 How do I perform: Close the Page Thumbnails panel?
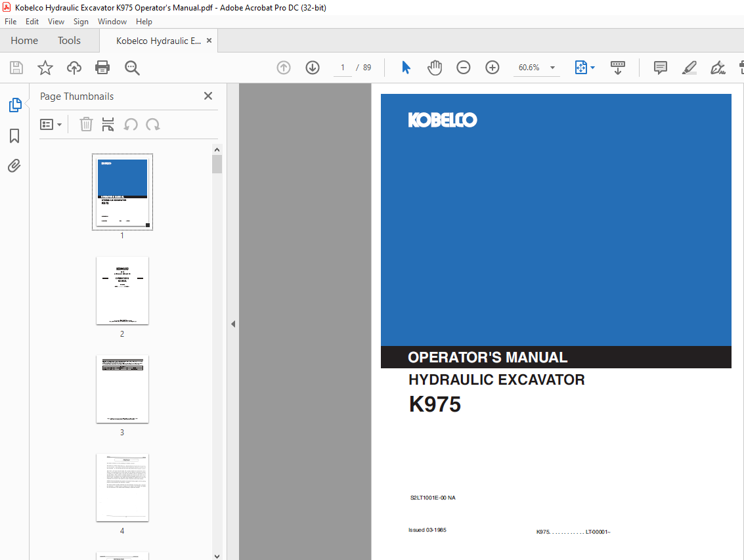[208, 96]
